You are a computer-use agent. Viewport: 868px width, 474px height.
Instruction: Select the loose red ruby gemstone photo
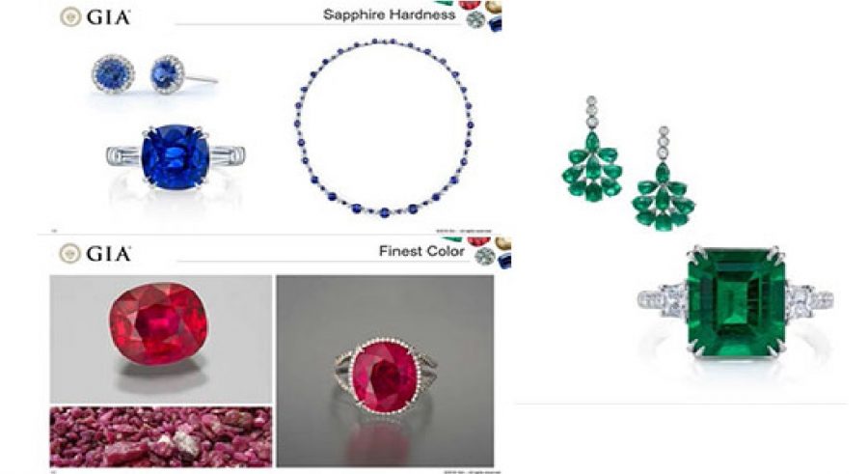160,339
